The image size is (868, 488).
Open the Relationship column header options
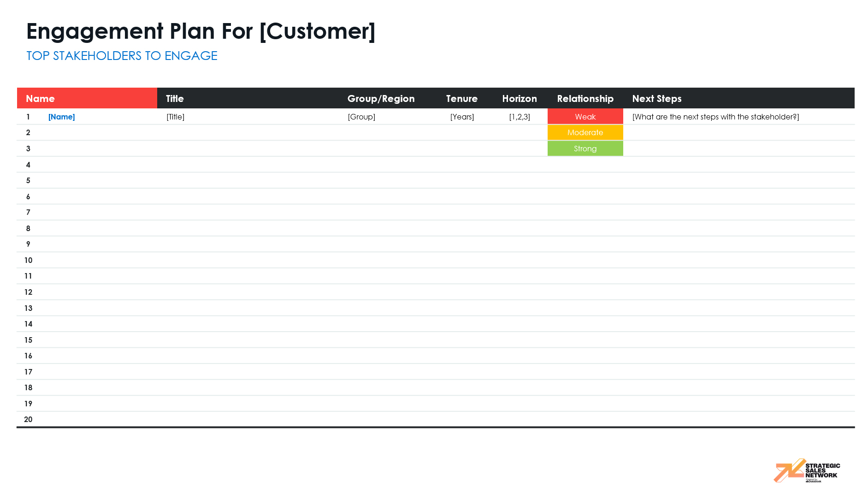[585, 98]
